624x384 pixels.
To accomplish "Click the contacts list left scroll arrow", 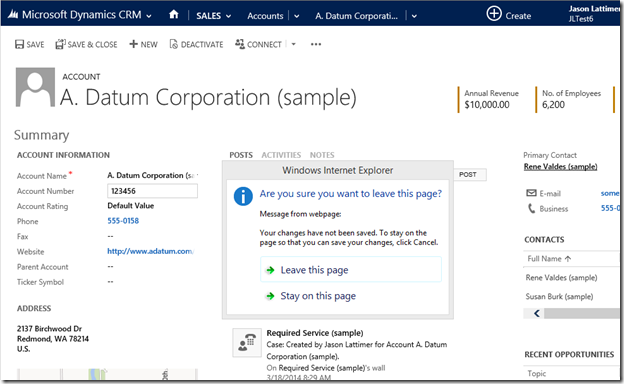I will coord(536,314).
